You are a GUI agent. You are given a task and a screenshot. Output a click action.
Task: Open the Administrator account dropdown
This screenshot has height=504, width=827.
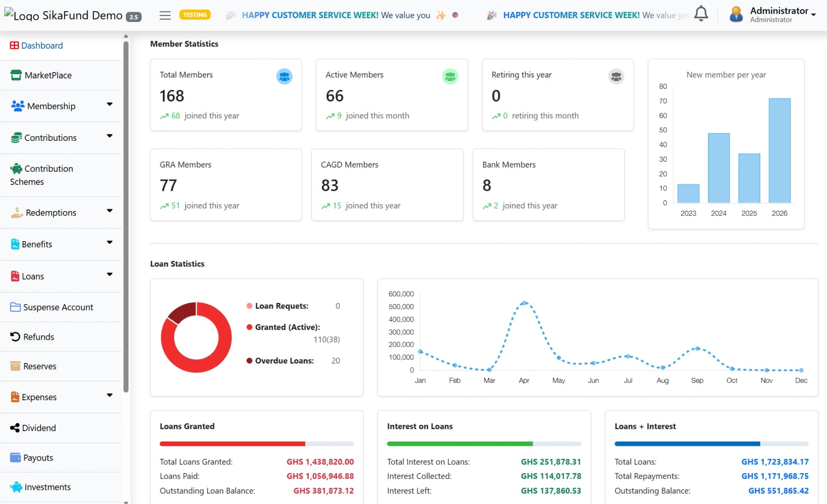(x=783, y=14)
